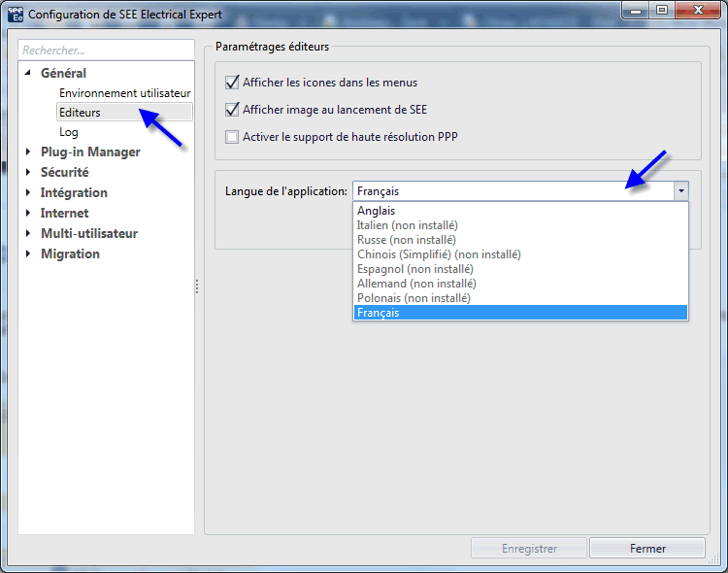Close the language combo box dropdown arrow
This screenshot has height=573, width=728.
pyautogui.click(x=680, y=191)
